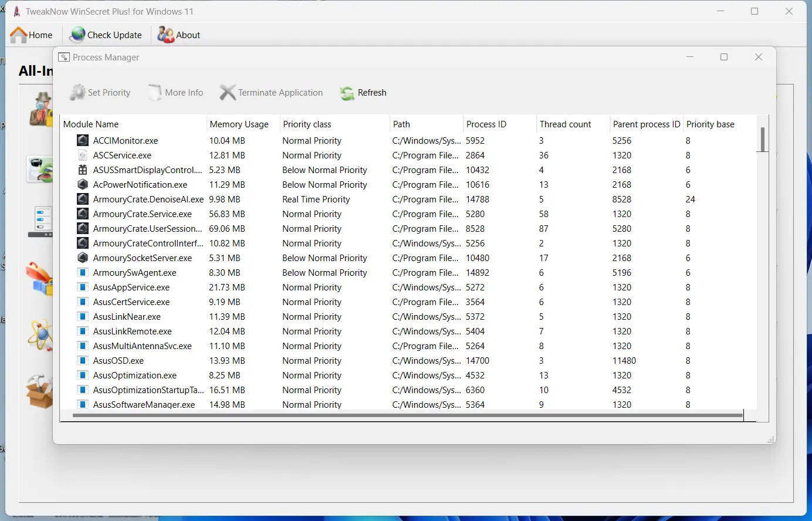Click the AsusOptimization.exe process icon
The width and height of the screenshot is (812, 521).
(83, 375)
